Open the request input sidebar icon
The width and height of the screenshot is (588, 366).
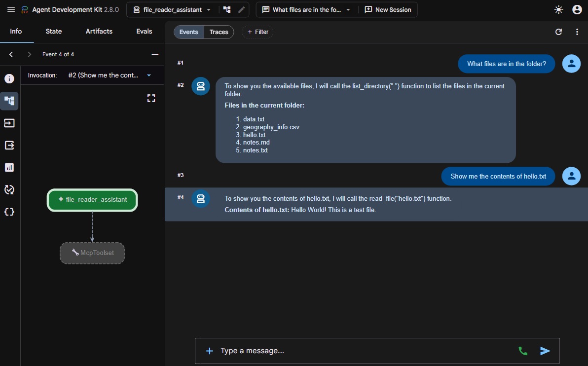(9, 123)
